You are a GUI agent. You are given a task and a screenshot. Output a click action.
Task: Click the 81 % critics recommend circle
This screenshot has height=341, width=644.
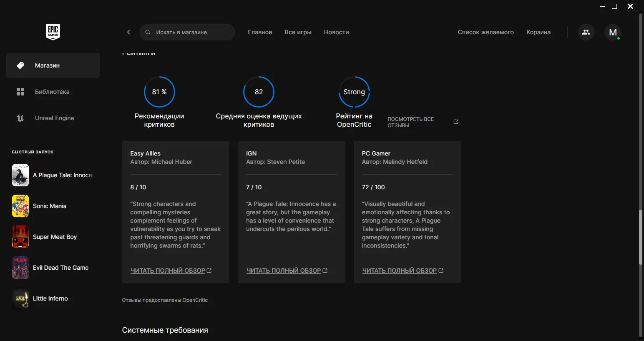(x=159, y=92)
